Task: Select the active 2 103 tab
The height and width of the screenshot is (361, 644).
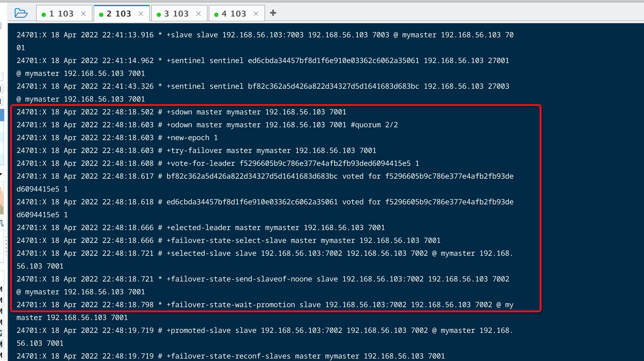Action: (x=119, y=14)
